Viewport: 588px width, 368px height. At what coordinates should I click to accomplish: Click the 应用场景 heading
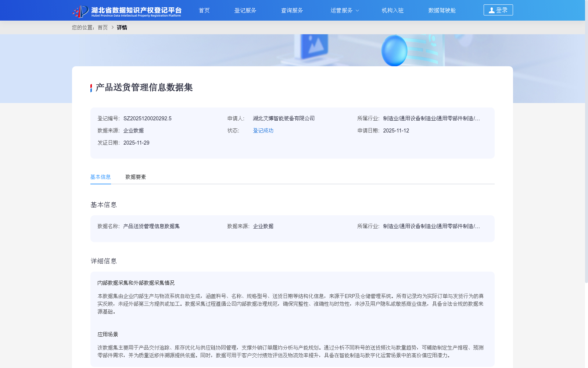pyautogui.click(x=108, y=335)
